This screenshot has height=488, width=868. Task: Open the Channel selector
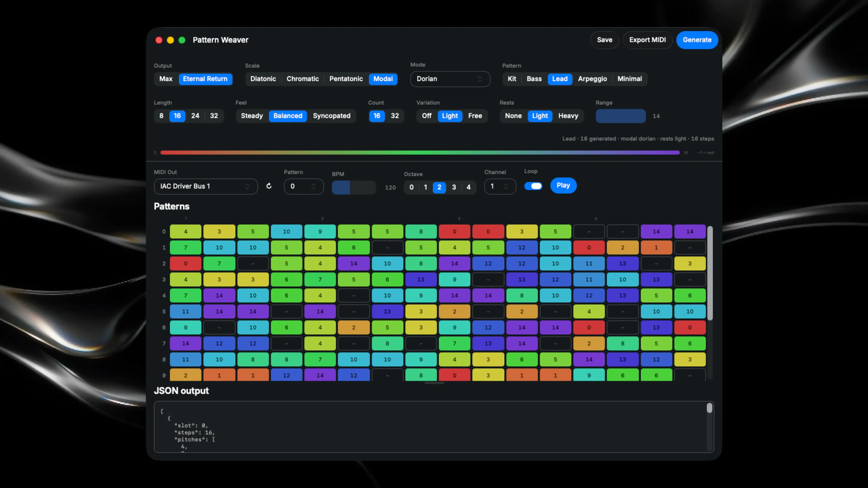[x=500, y=186]
